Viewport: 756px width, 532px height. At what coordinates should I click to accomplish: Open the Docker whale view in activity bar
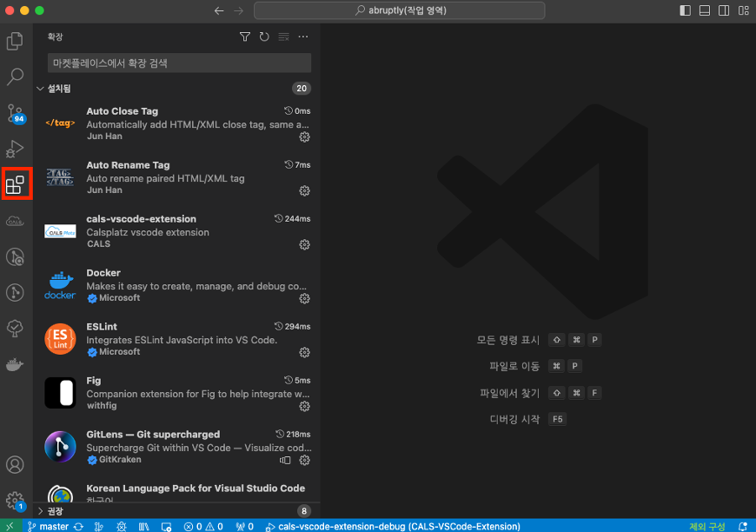click(15, 364)
